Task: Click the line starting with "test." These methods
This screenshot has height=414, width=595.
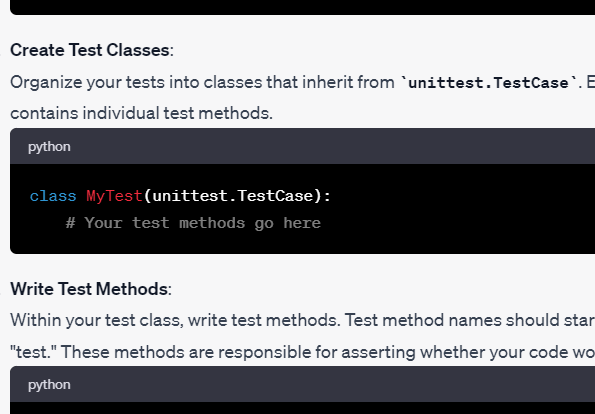Action: tap(302, 352)
